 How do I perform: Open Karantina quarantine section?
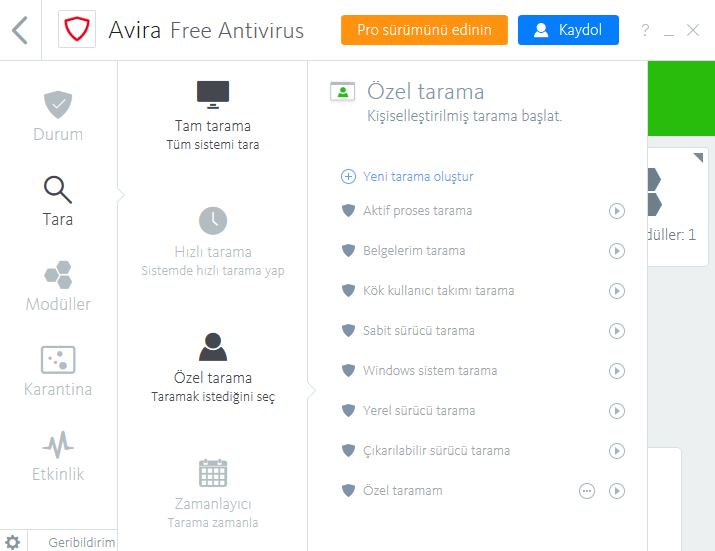(58, 371)
